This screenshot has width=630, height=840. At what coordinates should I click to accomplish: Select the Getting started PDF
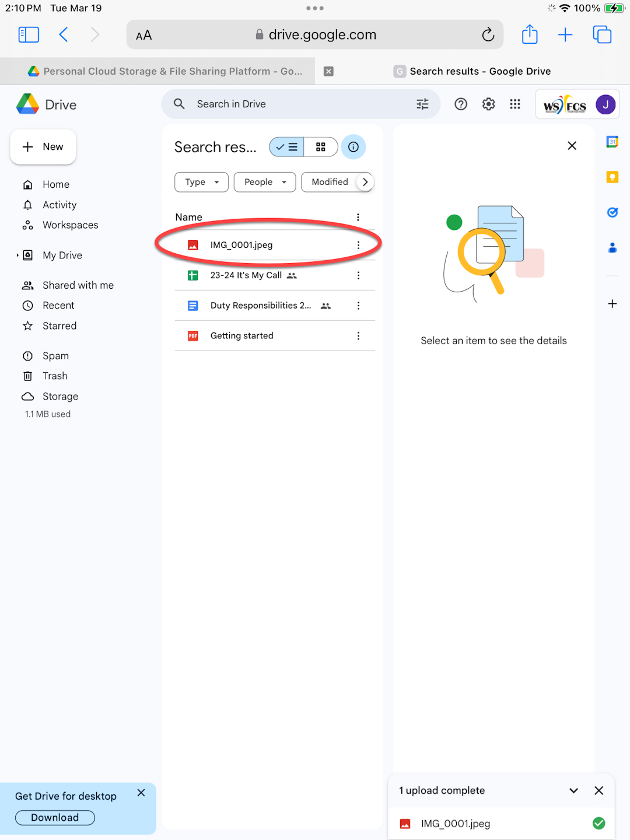(275, 336)
